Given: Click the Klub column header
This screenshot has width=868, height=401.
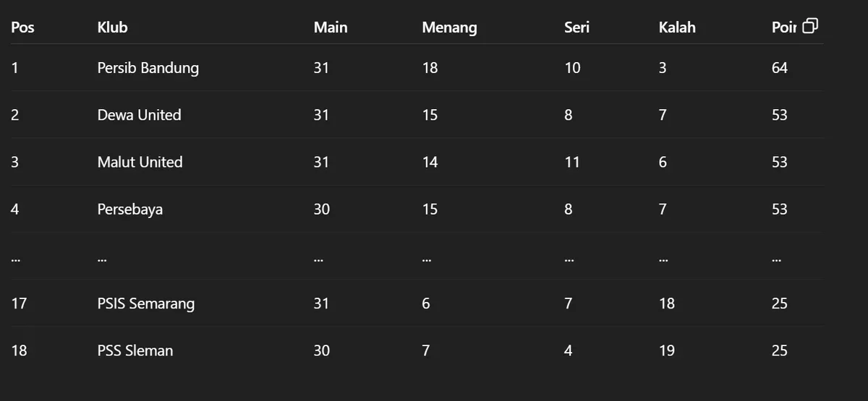Looking at the screenshot, I should click(x=113, y=27).
